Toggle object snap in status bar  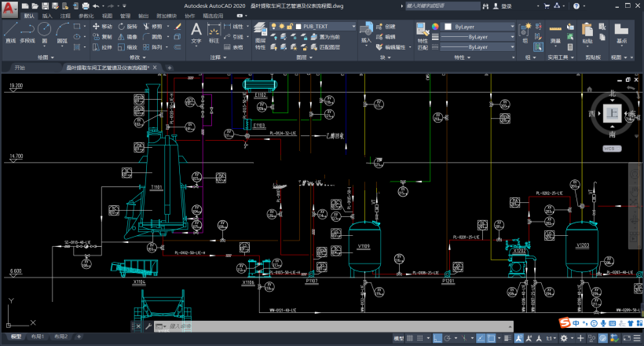(x=492, y=338)
